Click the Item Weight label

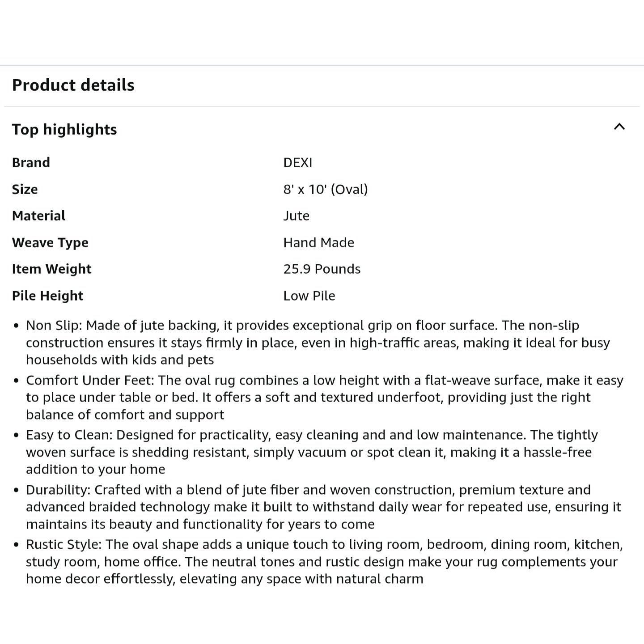[x=51, y=269]
